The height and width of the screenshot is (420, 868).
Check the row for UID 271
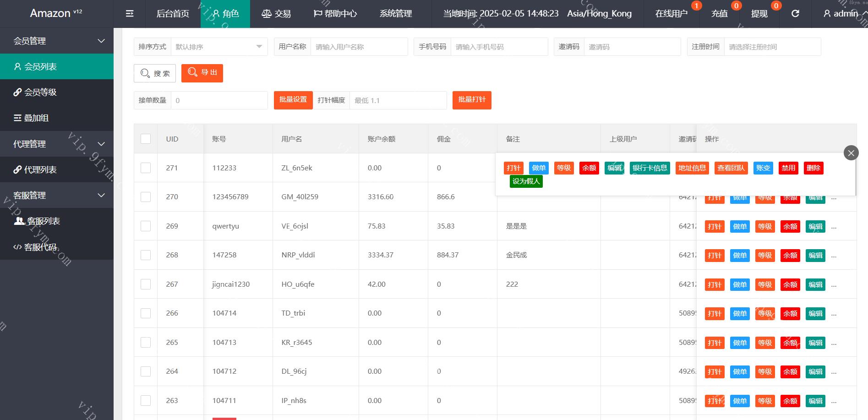[x=146, y=168]
